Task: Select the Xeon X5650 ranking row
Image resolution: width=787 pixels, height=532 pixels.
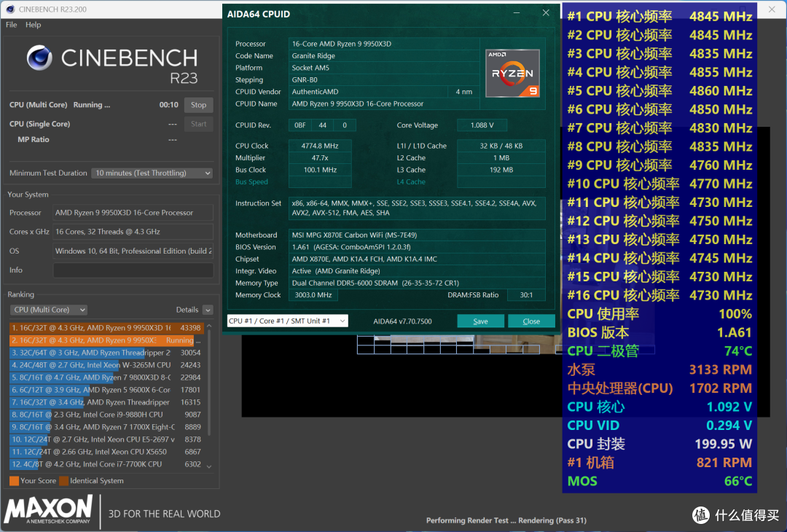Action: click(106, 452)
